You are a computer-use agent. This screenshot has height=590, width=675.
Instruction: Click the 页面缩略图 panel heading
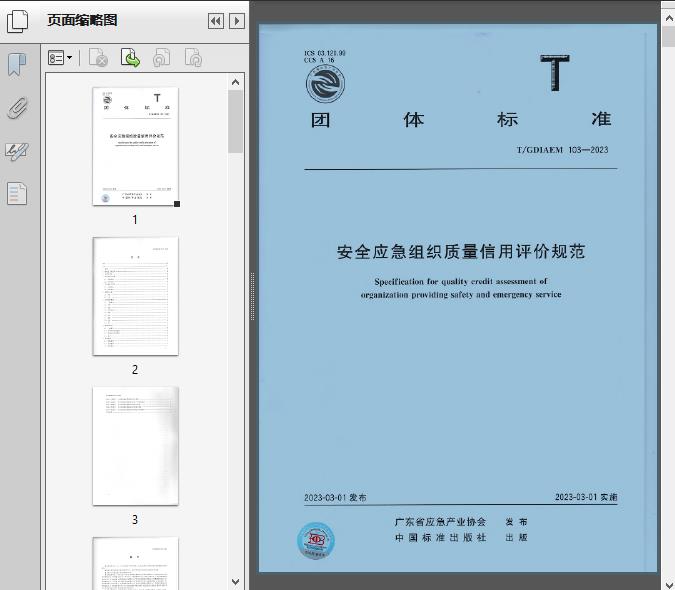[x=82, y=20]
